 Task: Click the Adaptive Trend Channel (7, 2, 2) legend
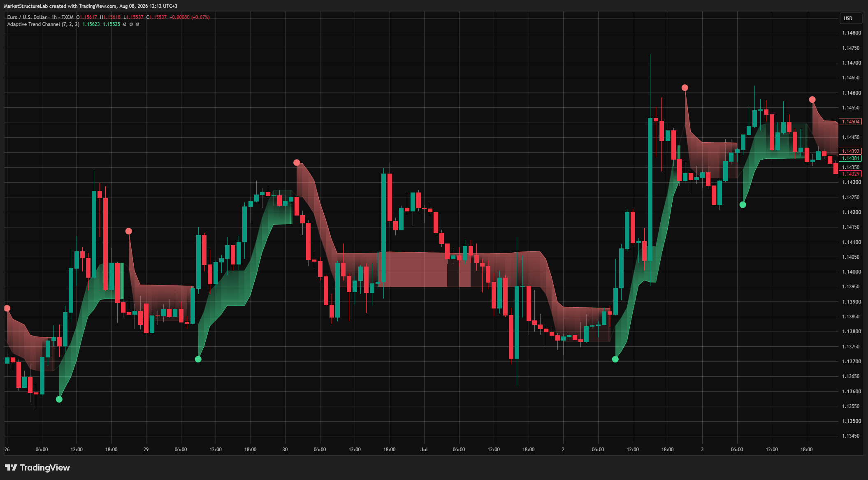(43, 24)
